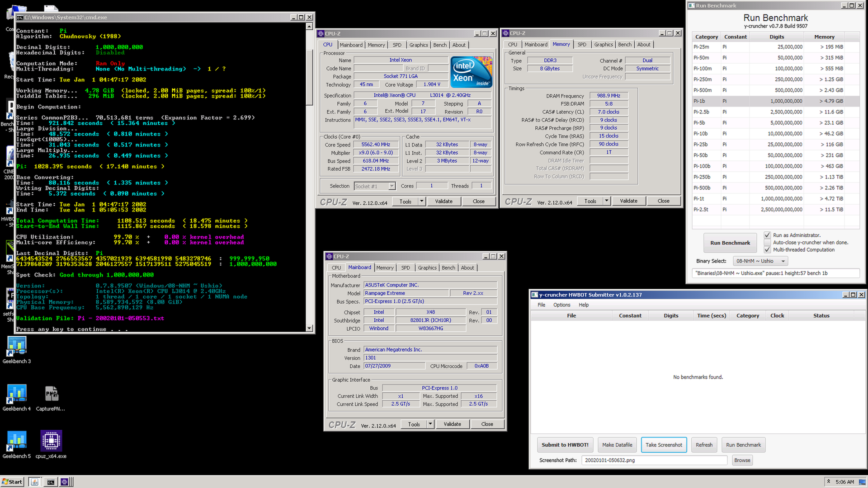Click Category column header in Run Benchmark
The width and height of the screenshot is (868, 488).
(706, 37)
